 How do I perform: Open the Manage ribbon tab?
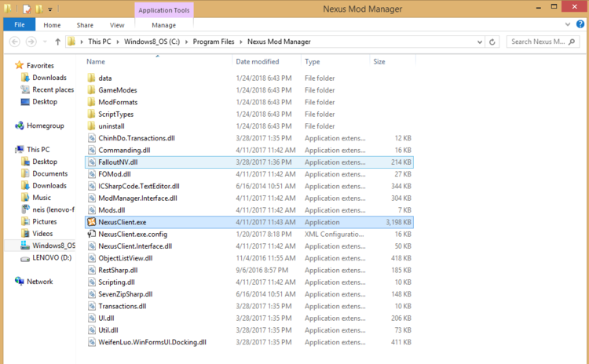tap(163, 25)
